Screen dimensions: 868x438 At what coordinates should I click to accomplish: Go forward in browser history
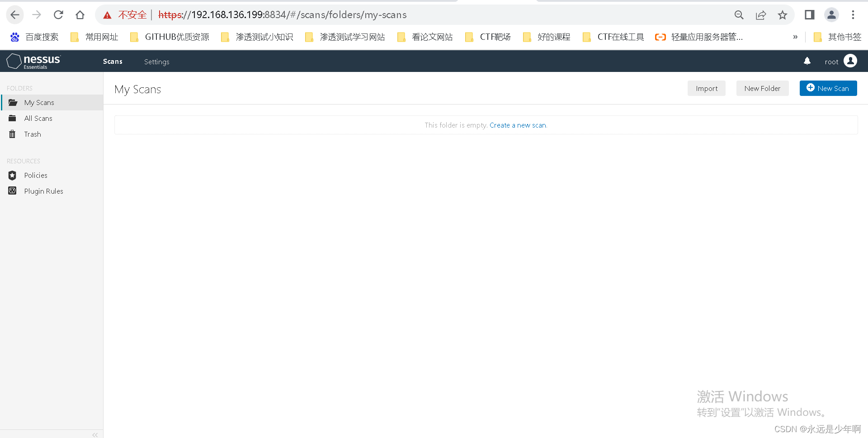37,15
